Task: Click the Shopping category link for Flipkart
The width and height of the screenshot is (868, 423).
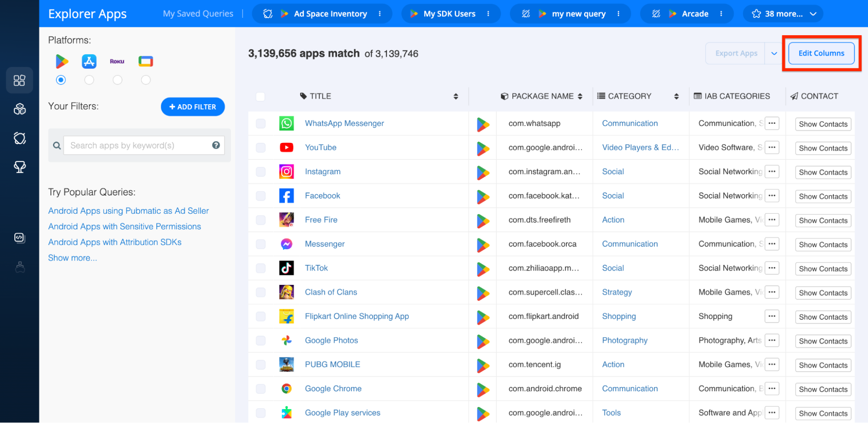Action: pos(619,316)
